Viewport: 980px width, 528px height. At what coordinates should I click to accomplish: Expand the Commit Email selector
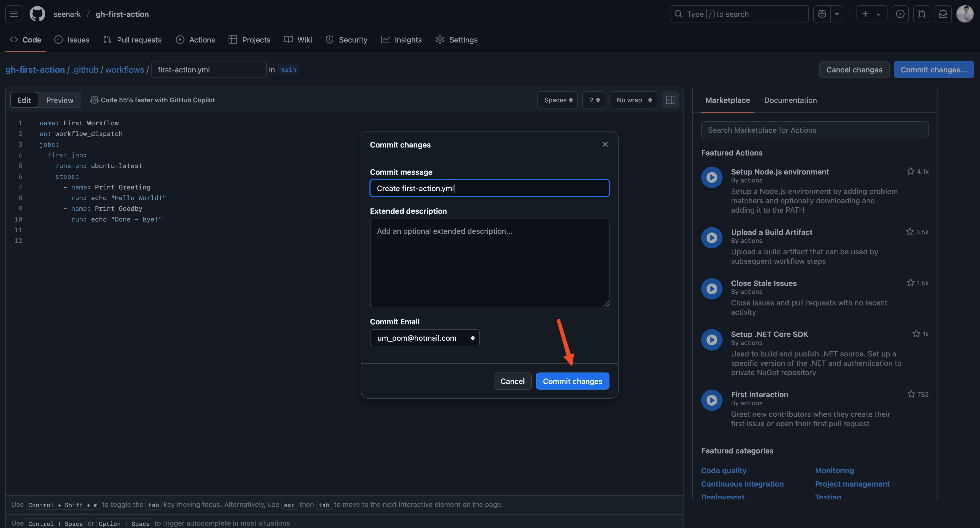(425, 338)
